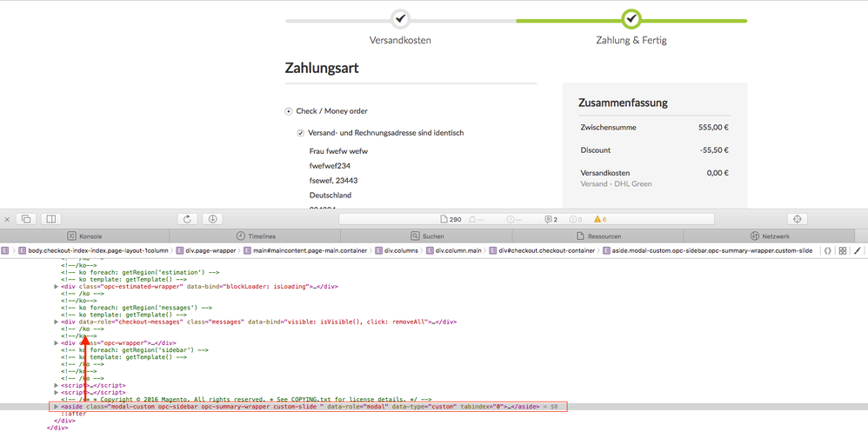Select the Check / Money order radio button

pyautogui.click(x=289, y=111)
